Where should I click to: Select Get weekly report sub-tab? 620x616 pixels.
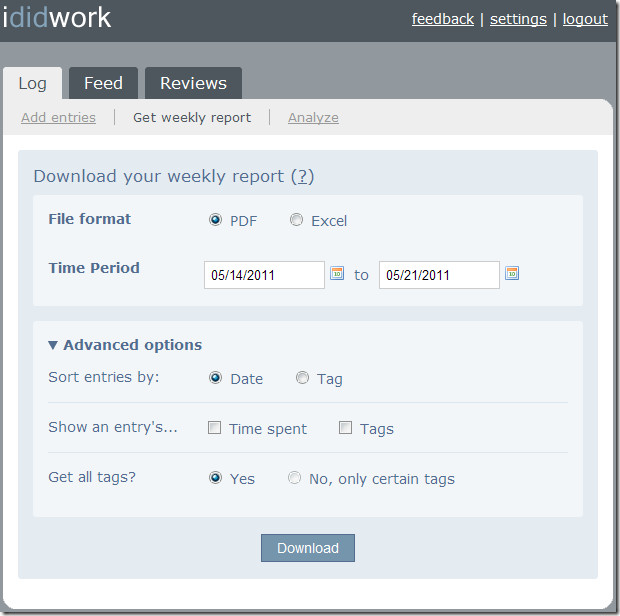pyautogui.click(x=192, y=117)
